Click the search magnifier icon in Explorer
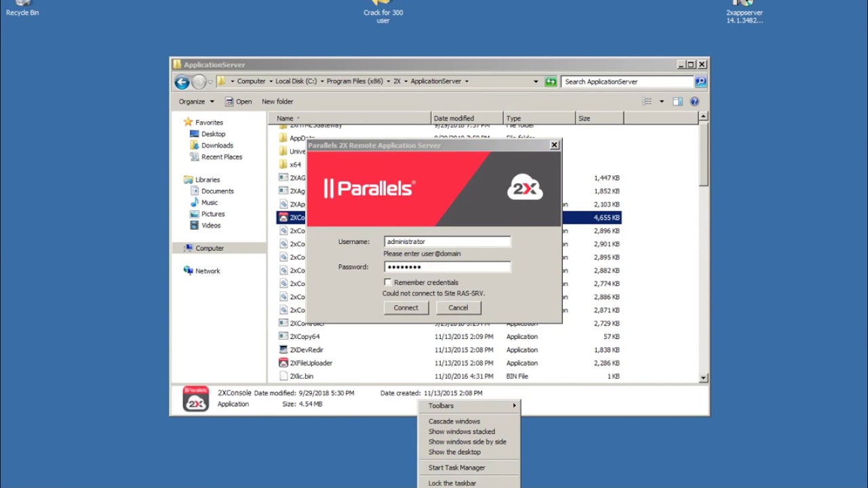Image resolution: width=868 pixels, height=488 pixels. tap(701, 81)
